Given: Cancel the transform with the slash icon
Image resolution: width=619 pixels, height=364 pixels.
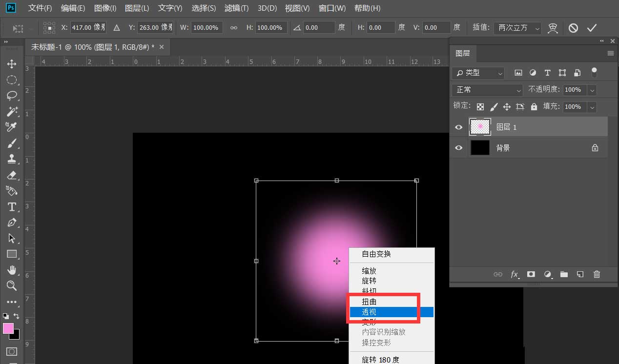Looking at the screenshot, I should (573, 28).
